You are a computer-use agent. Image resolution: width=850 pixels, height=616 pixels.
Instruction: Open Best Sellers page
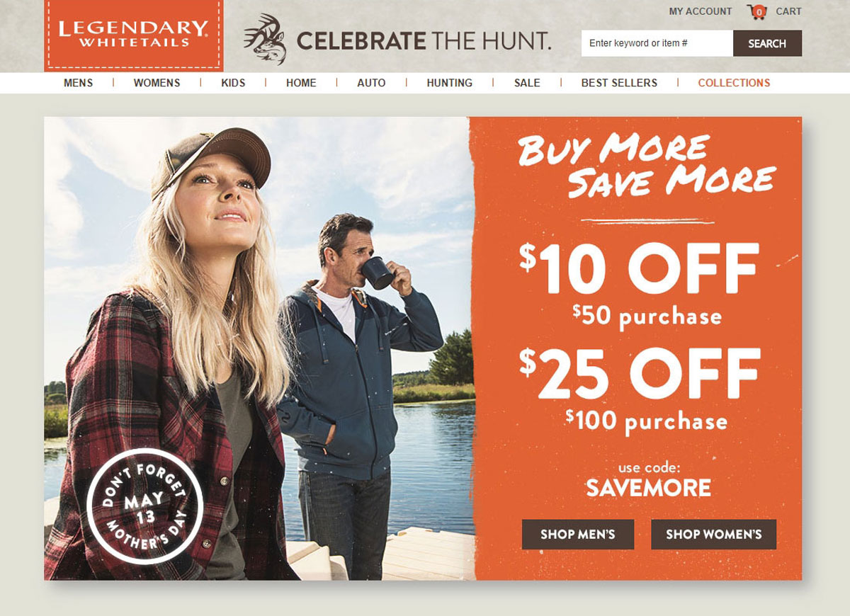(619, 83)
